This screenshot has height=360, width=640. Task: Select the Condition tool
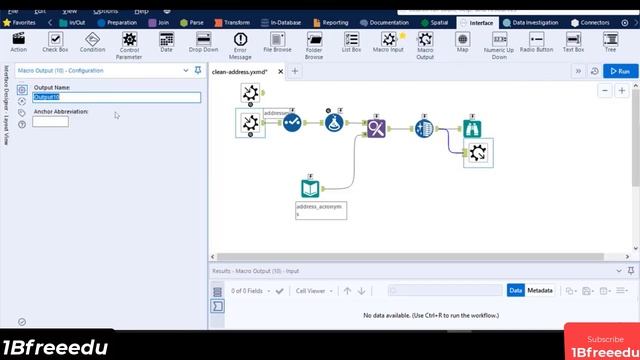92,42
